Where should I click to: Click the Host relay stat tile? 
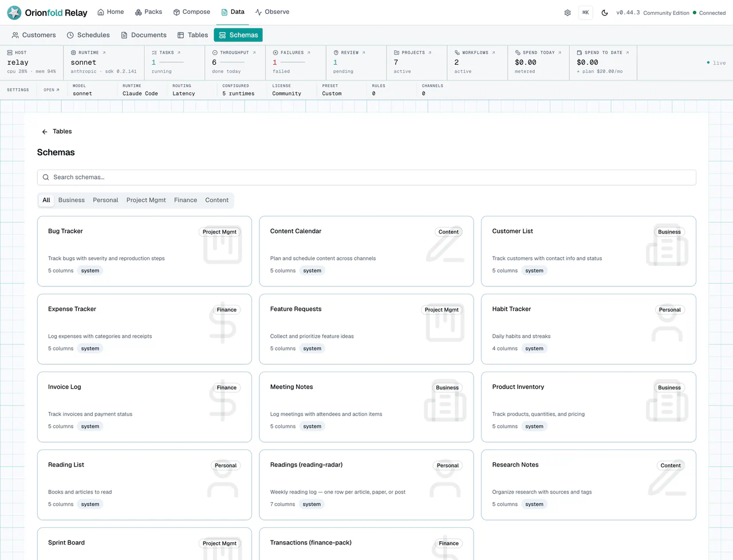click(x=31, y=62)
